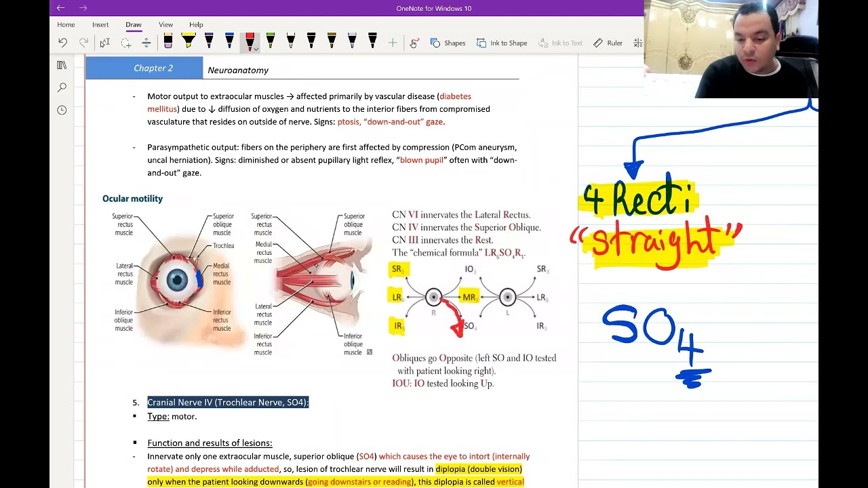Screen dimensions: 868x488
Task: Toggle Draw with Touch hand icon
Action: click(414, 43)
